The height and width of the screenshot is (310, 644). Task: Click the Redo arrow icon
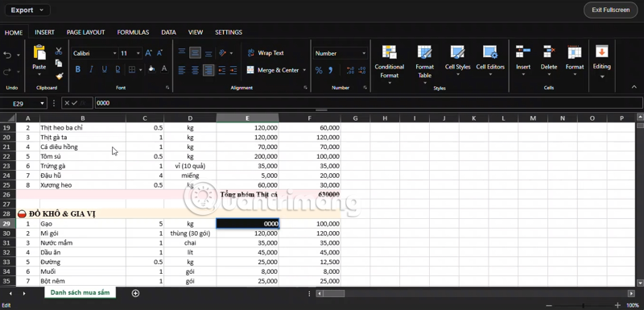tap(7, 72)
